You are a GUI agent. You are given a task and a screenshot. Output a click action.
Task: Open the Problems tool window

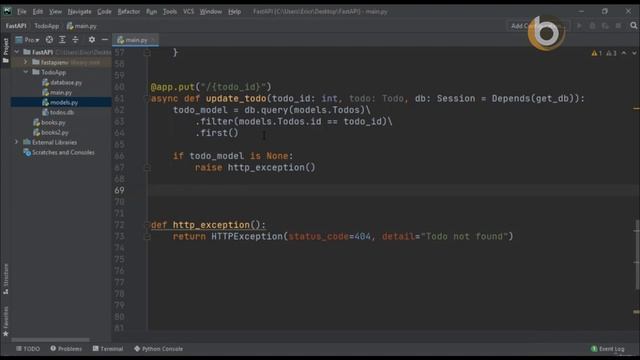coord(66,349)
